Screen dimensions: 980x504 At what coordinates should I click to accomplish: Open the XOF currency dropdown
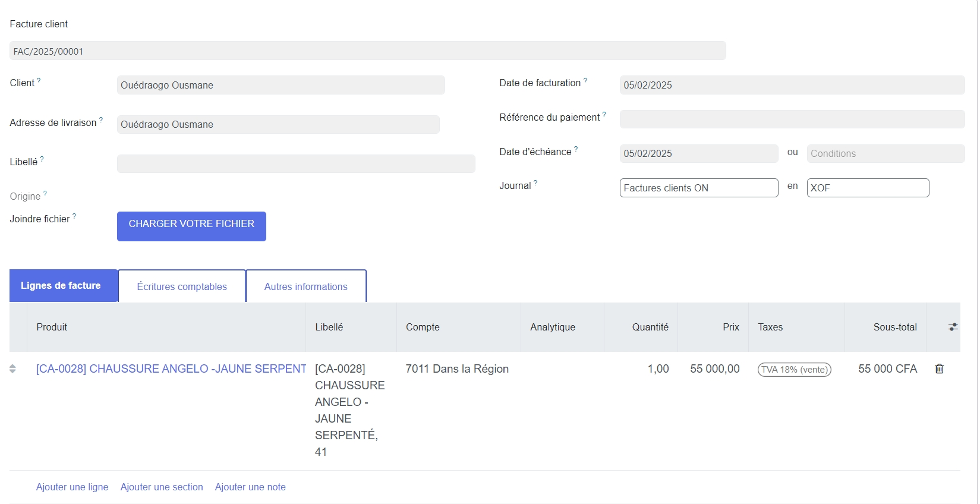[x=867, y=188]
